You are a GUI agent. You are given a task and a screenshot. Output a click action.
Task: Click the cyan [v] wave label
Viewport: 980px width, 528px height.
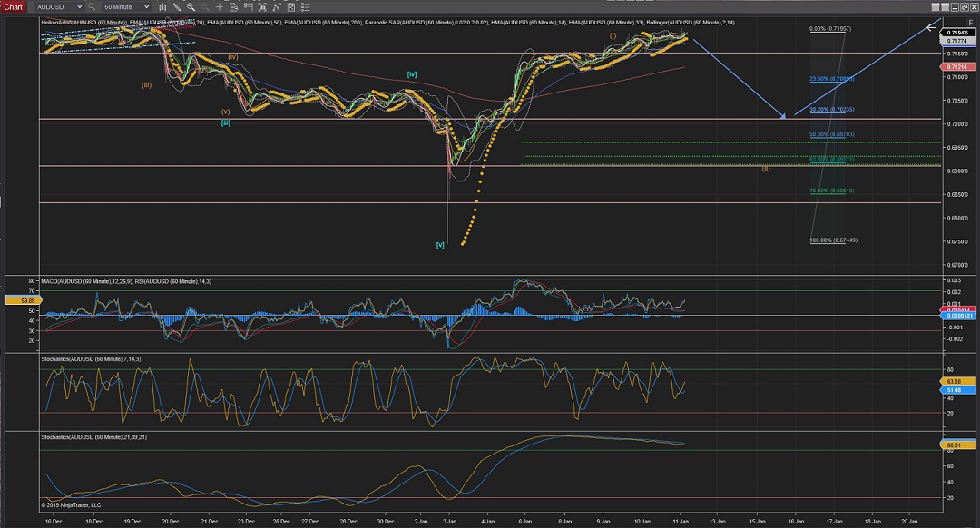tap(440, 245)
